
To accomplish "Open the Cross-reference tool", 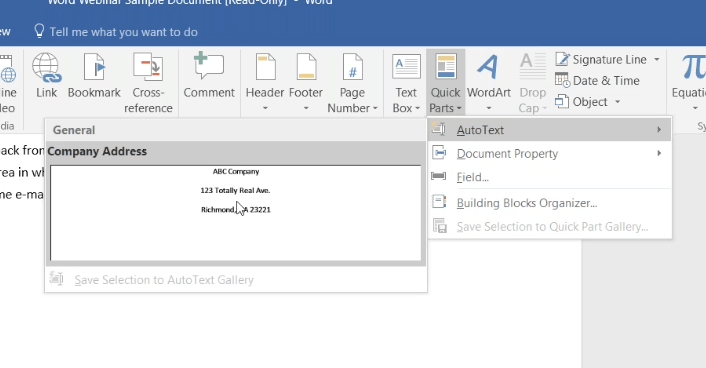I will [148, 83].
